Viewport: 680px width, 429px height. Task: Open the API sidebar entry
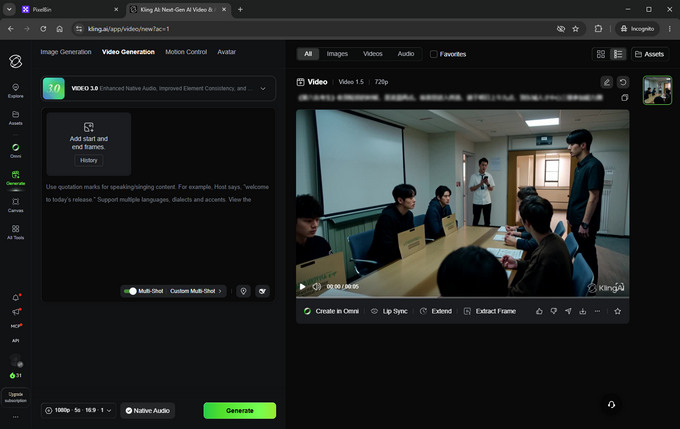[16, 341]
